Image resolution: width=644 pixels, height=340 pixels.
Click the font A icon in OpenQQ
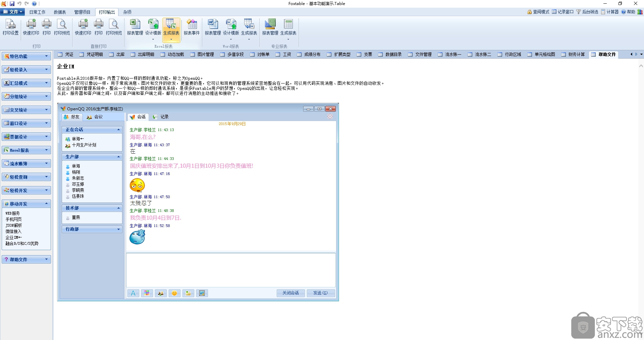133,293
